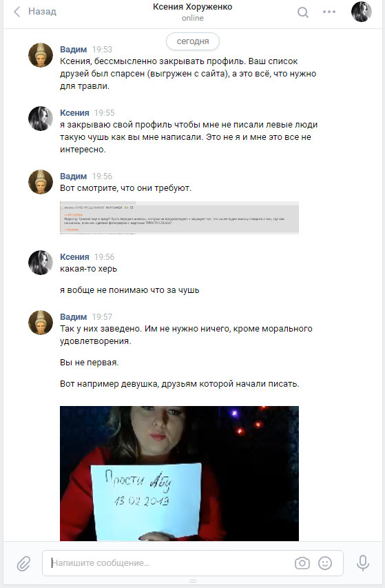Click Вадим's name at 19:53 message
385x588 pixels.
pos(74,50)
